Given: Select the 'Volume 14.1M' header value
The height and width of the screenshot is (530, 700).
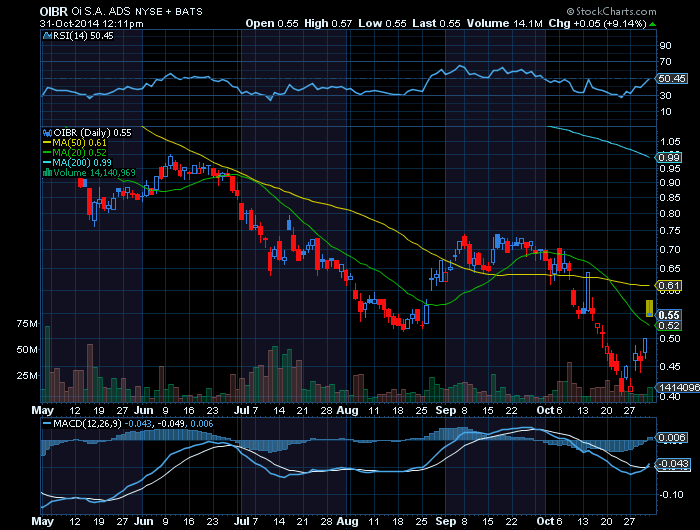Looking at the screenshot, I should click(x=504, y=23).
